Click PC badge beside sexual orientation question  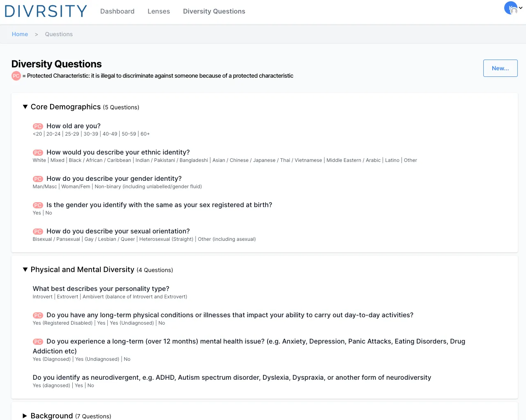click(38, 231)
